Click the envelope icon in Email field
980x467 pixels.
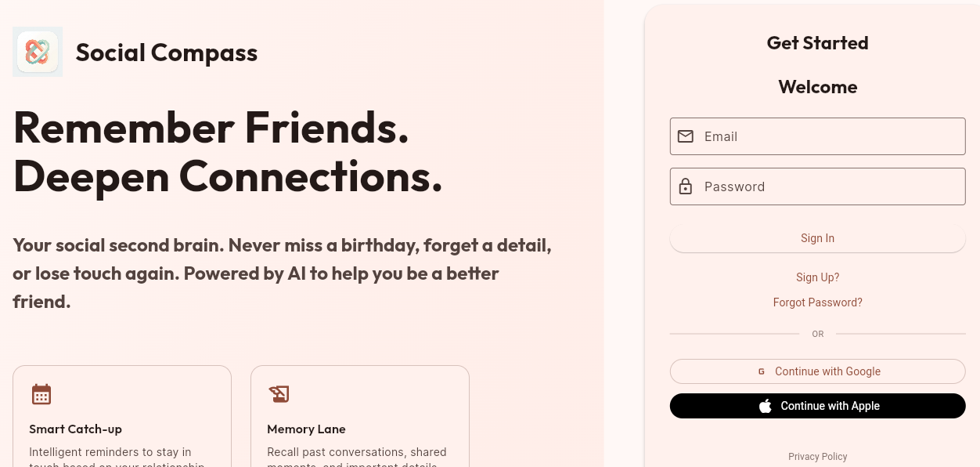(x=686, y=136)
